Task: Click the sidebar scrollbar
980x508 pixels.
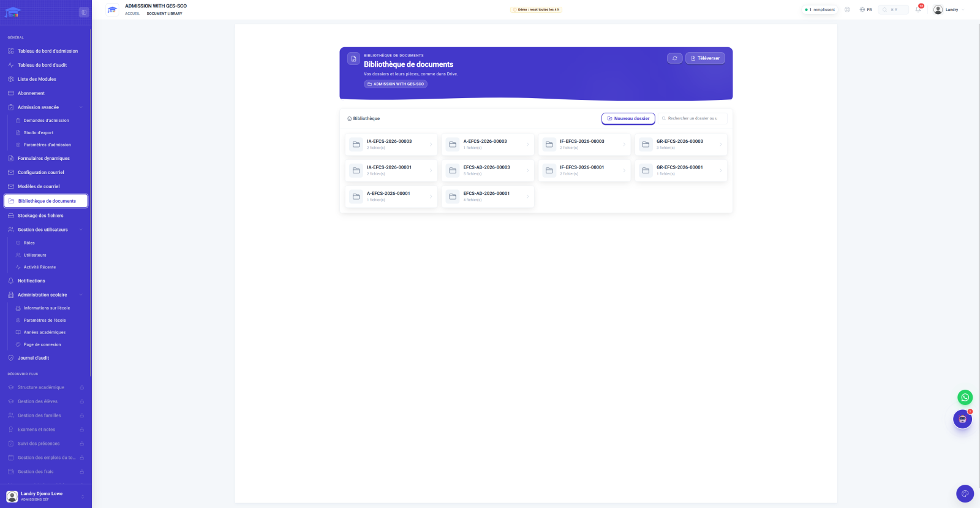Action: click(91, 202)
